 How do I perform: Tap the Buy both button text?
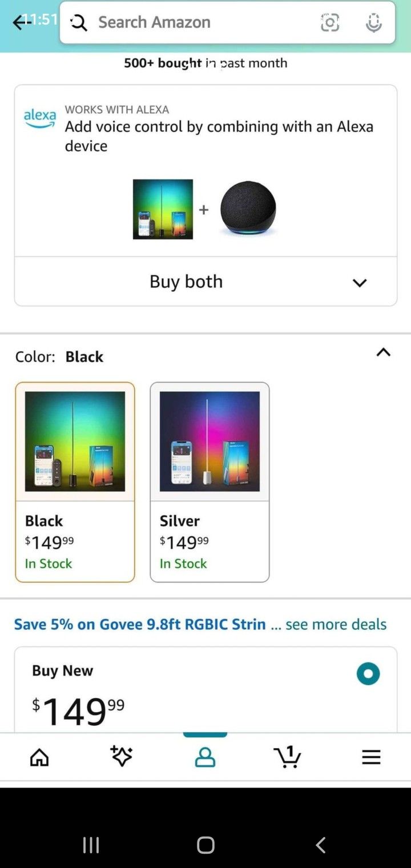186,282
